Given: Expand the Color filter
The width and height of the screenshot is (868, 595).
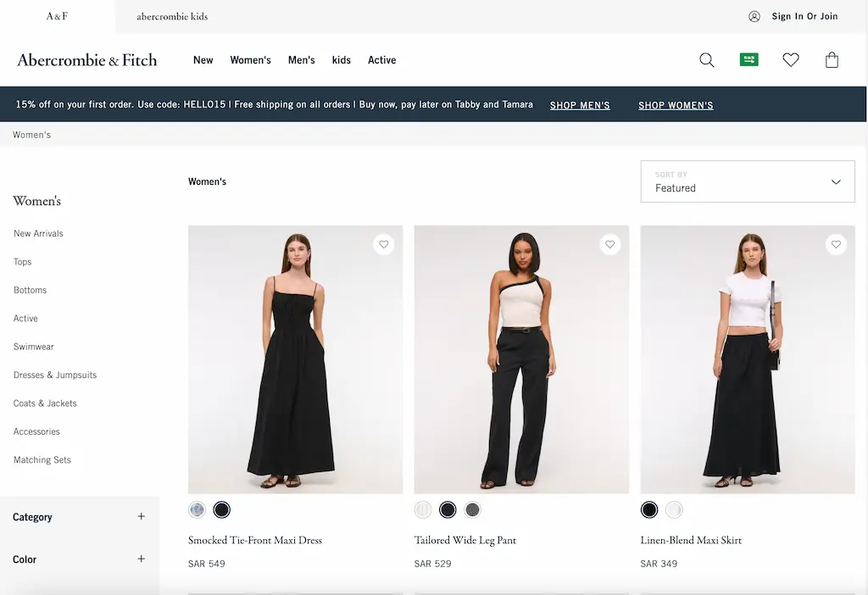Looking at the screenshot, I should pos(79,559).
